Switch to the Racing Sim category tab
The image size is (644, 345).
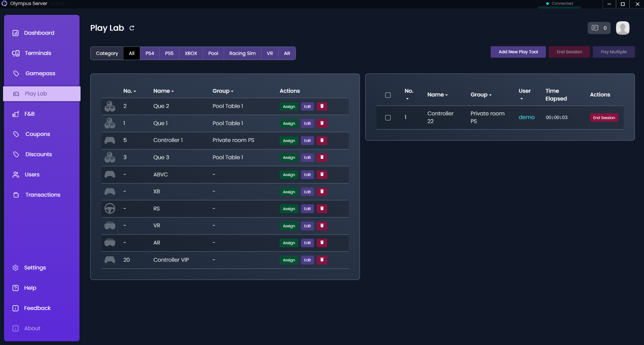242,53
